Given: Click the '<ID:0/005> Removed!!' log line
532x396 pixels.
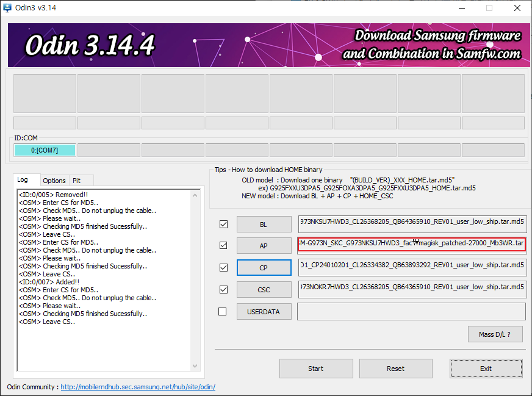Looking at the screenshot, I should click(x=53, y=195).
